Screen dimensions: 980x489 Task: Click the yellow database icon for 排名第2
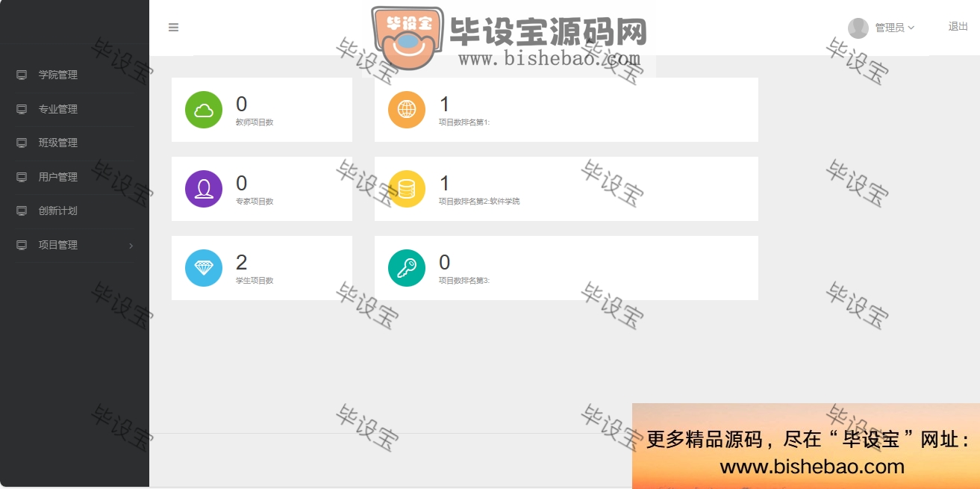pyautogui.click(x=407, y=189)
